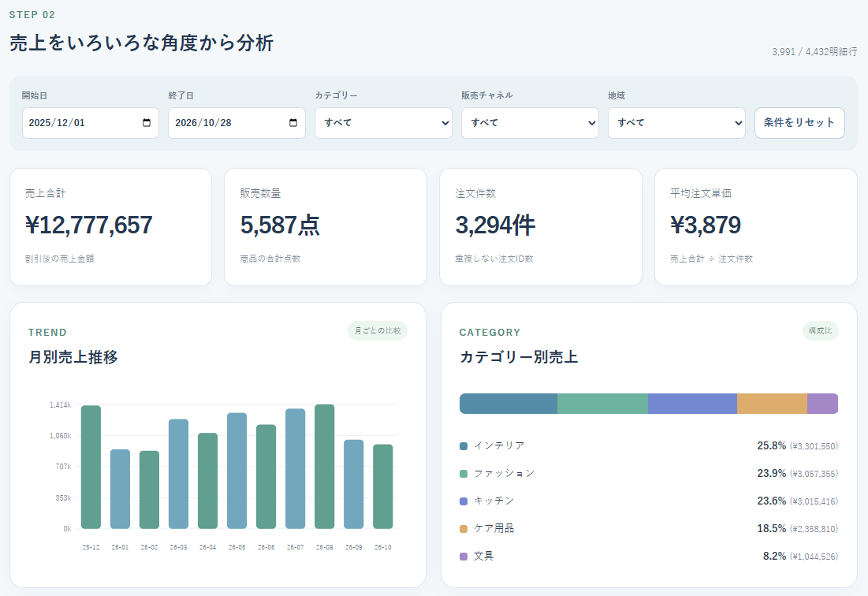Click the 文具 legend color square
This screenshot has width=868, height=596.
[464, 556]
